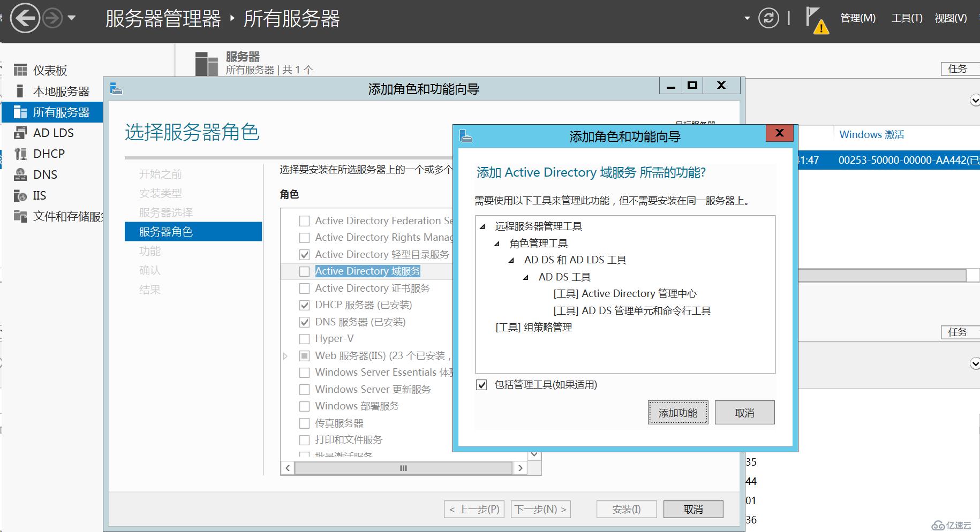
Task: Click the Windows 激活 column header
Action: point(871,134)
